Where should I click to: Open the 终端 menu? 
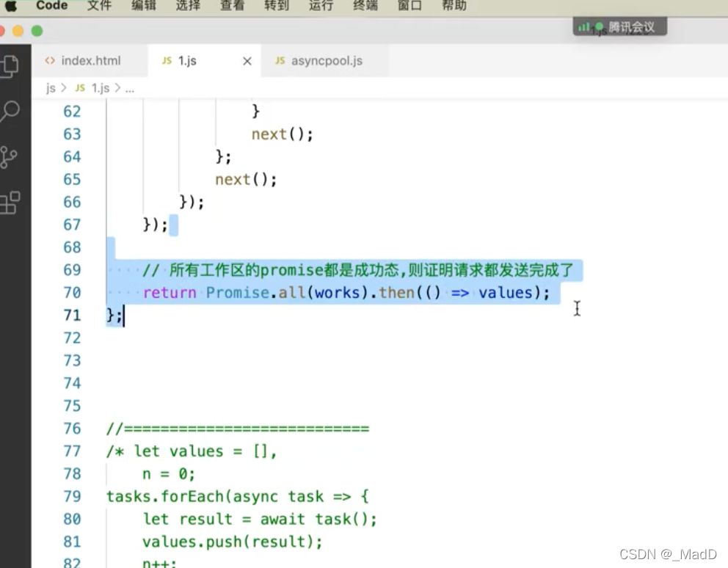tap(365, 6)
